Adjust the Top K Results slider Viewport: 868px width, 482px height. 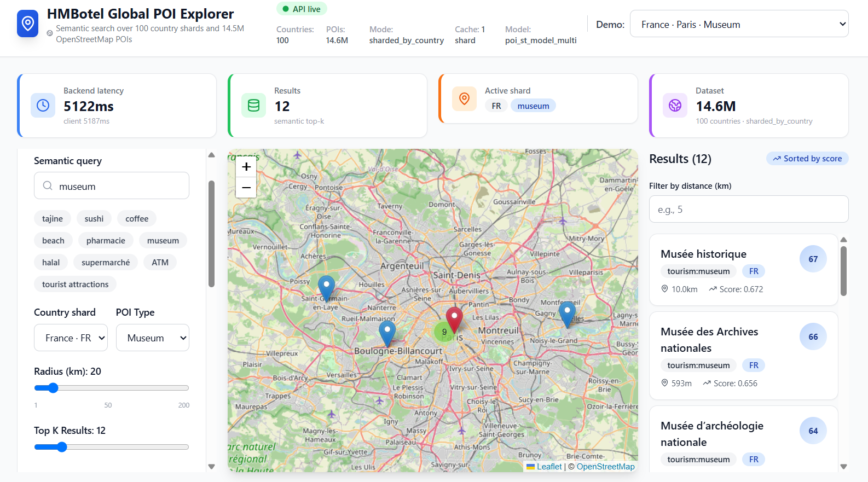tap(112, 447)
